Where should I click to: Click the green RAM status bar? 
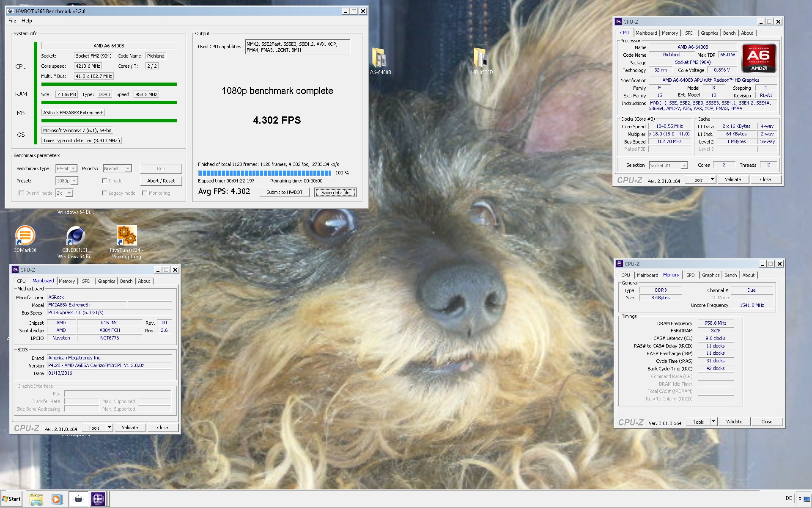click(x=109, y=102)
